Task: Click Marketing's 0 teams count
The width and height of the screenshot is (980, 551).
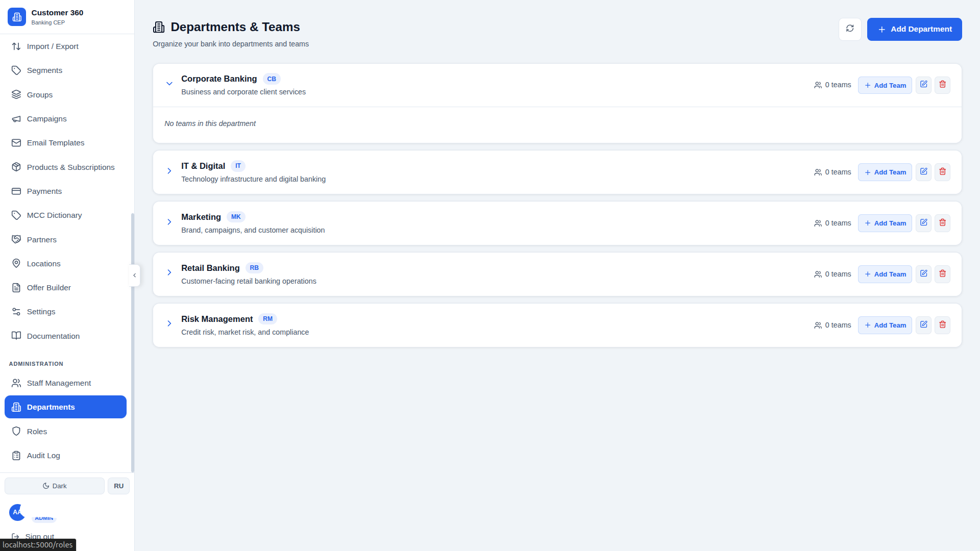Action: click(x=832, y=223)
